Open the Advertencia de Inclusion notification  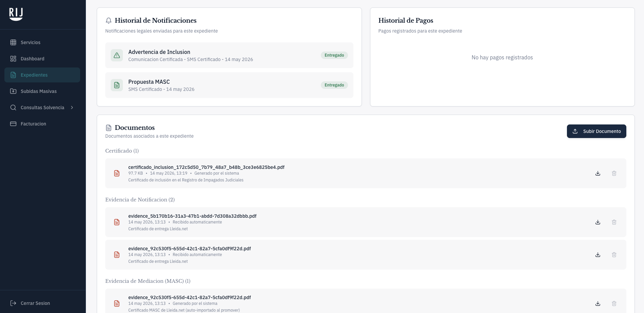[229, 55]
